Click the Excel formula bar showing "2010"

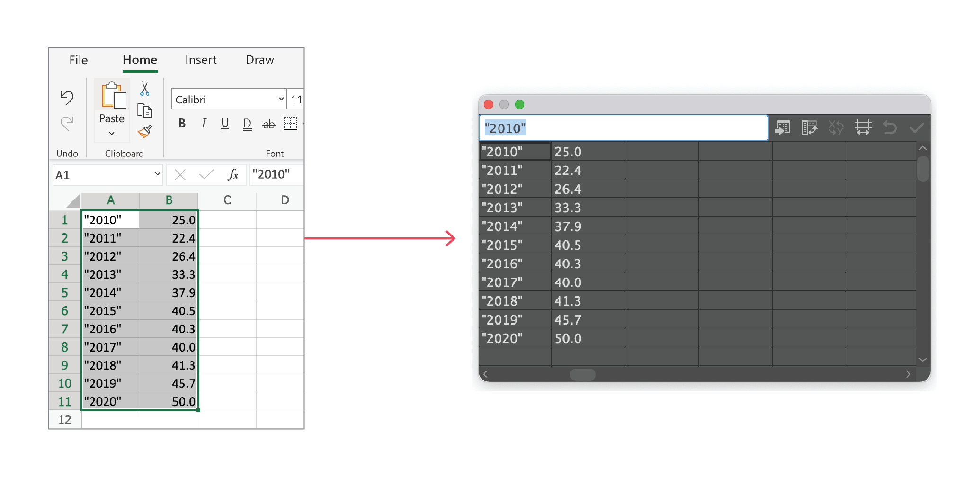pyautogui.click(x=276, y=174)
